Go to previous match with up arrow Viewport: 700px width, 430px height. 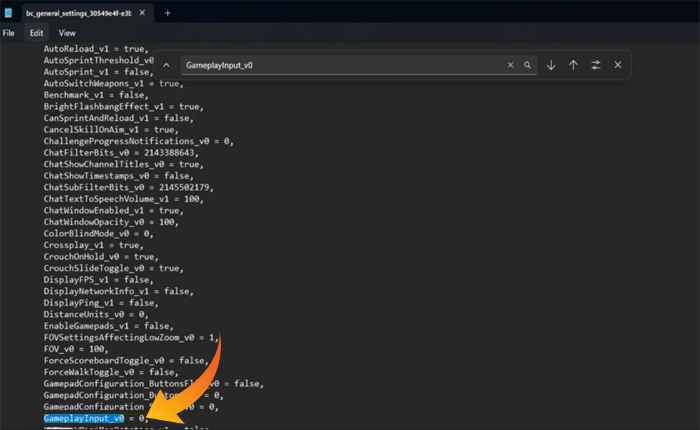pyautogui.click(x=573, y=65)
